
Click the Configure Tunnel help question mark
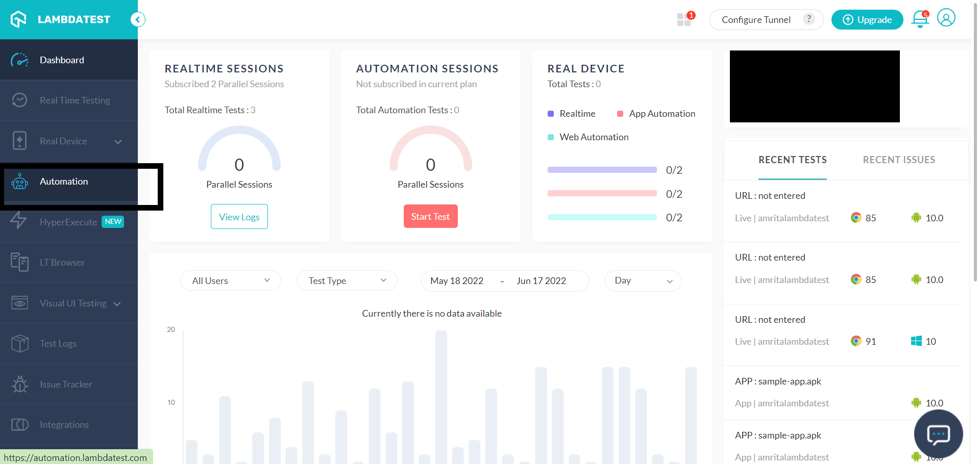(808, 19)
